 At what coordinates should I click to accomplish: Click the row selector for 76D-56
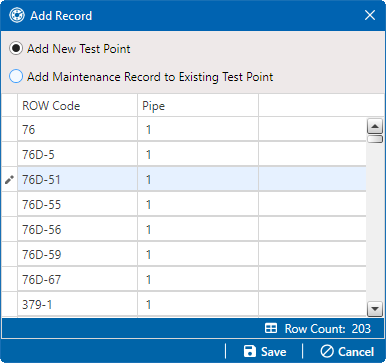tap(10, 229)
